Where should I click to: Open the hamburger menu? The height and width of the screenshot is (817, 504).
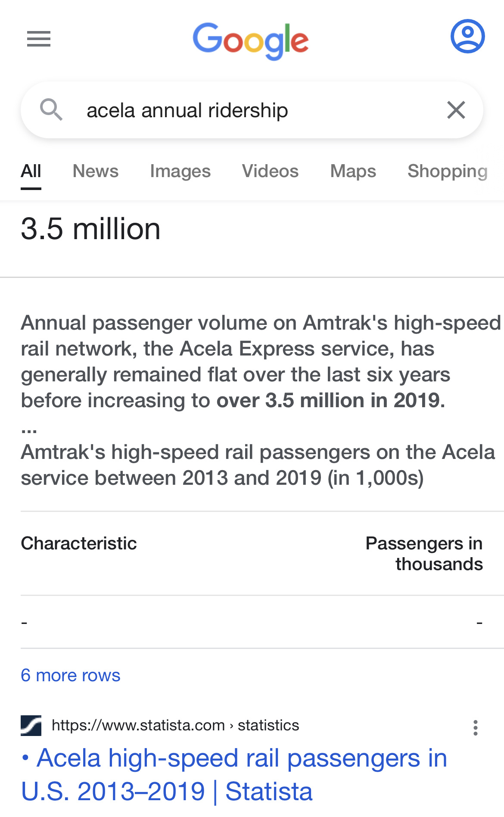(39, 39)
